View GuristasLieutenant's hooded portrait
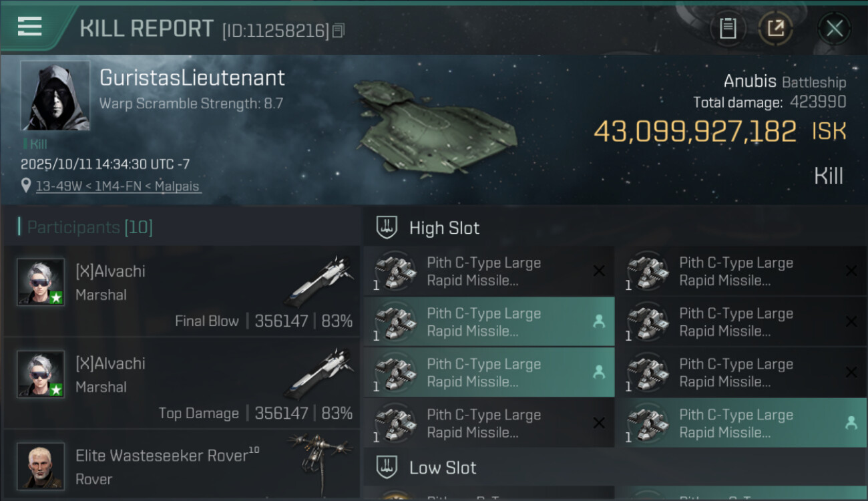This screenshot has height=501, width=868. (55, 96)
